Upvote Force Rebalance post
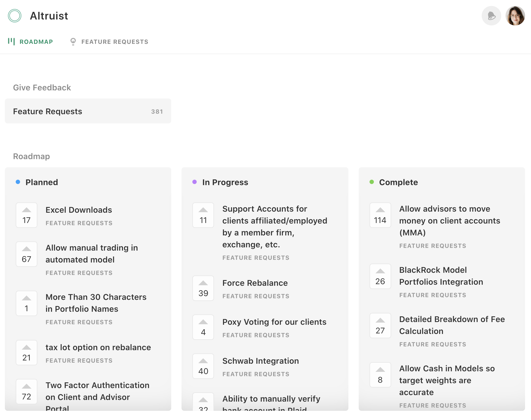 tap(203, 288)
